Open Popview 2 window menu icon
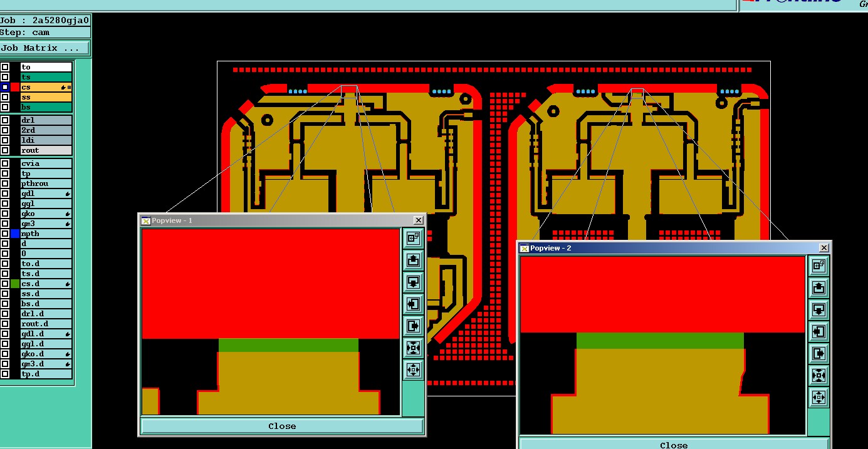 click(525, 248)
